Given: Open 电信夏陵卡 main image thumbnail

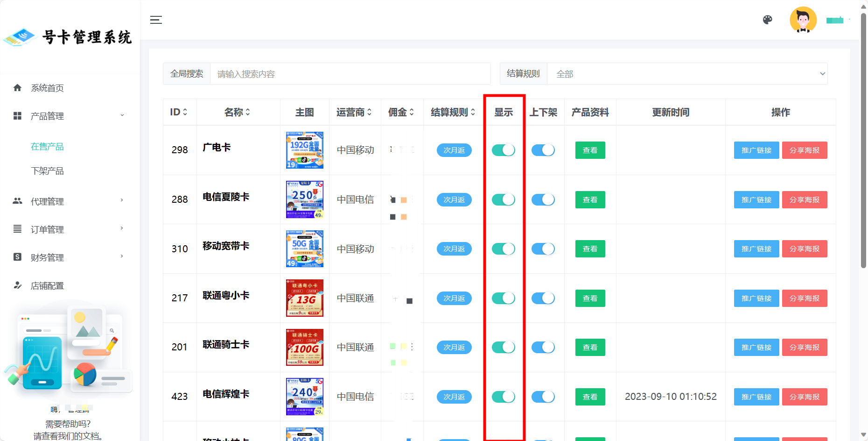Looking at the screenshot, I should click(305, 199).
